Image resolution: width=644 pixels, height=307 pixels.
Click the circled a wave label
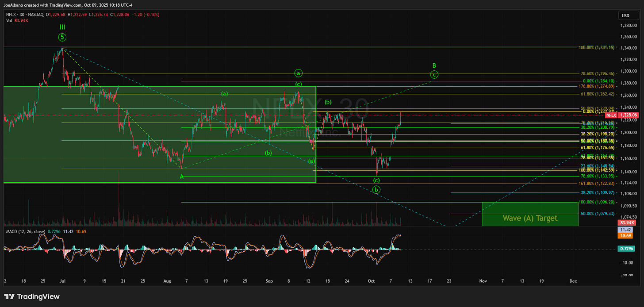pos(299,73)
